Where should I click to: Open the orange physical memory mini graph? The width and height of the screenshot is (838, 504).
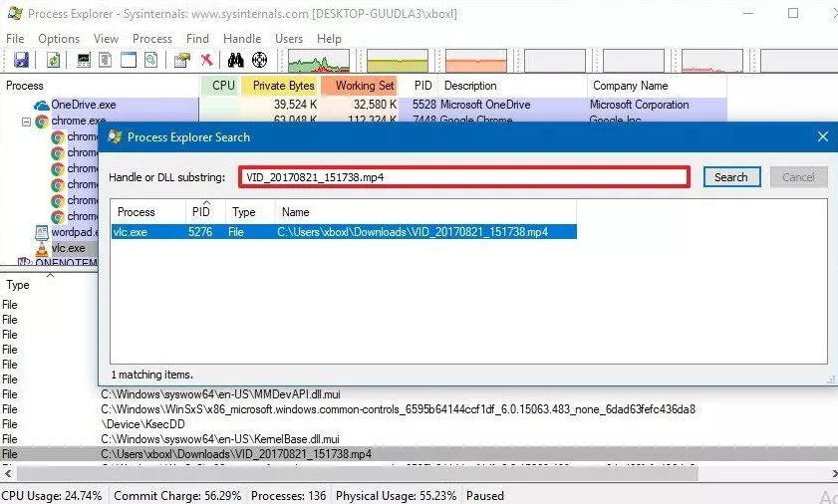point(475,61)
